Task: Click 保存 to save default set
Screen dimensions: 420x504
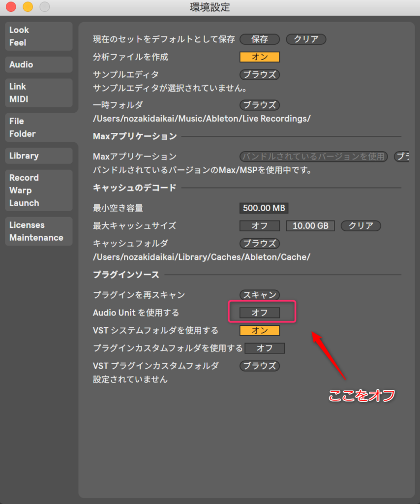Action: point(259,39)
